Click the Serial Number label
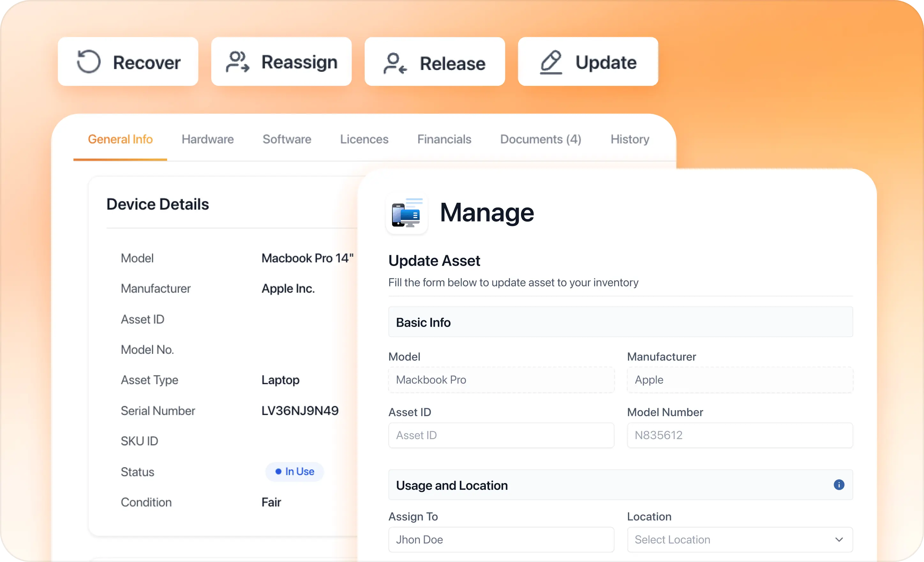The height and width of the screenshot is (562, 924). 158,410
